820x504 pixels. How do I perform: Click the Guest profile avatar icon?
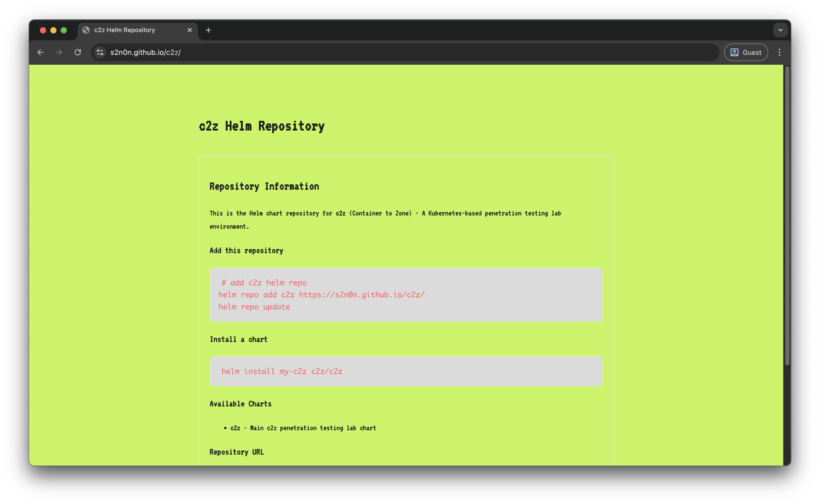[x=735, y=52]
